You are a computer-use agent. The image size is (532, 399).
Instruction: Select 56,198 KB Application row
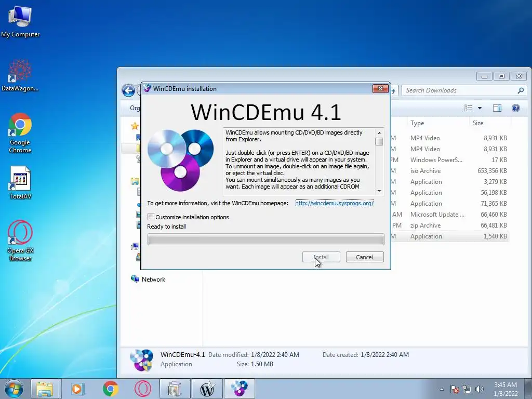tap(449, 192)
